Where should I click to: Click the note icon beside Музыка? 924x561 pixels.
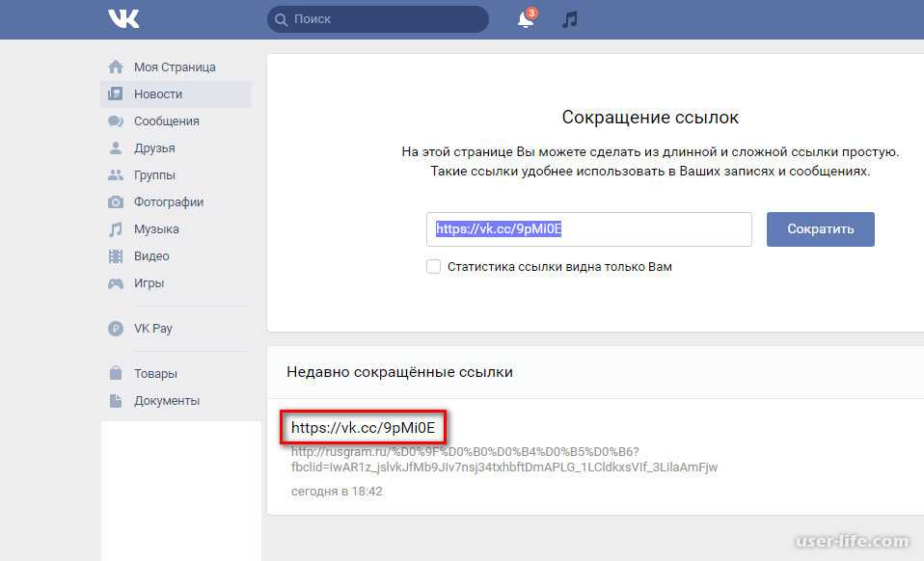[x=116, y=229]
